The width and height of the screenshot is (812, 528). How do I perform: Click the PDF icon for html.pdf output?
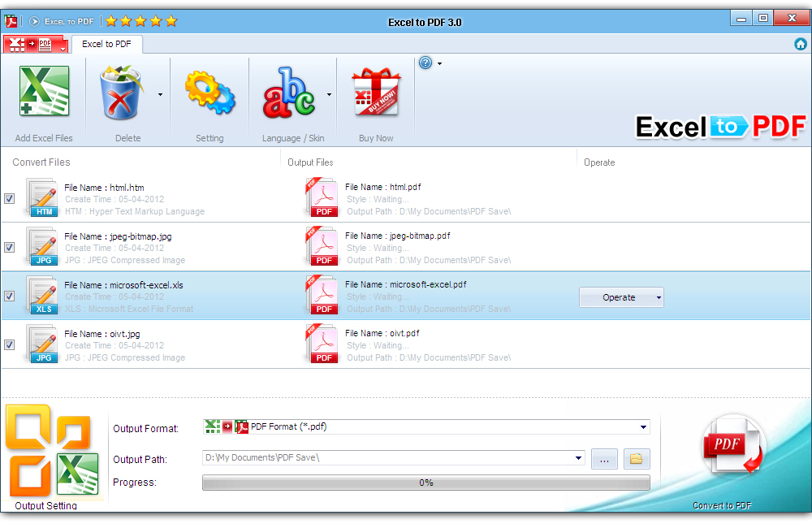pos(322,197)
